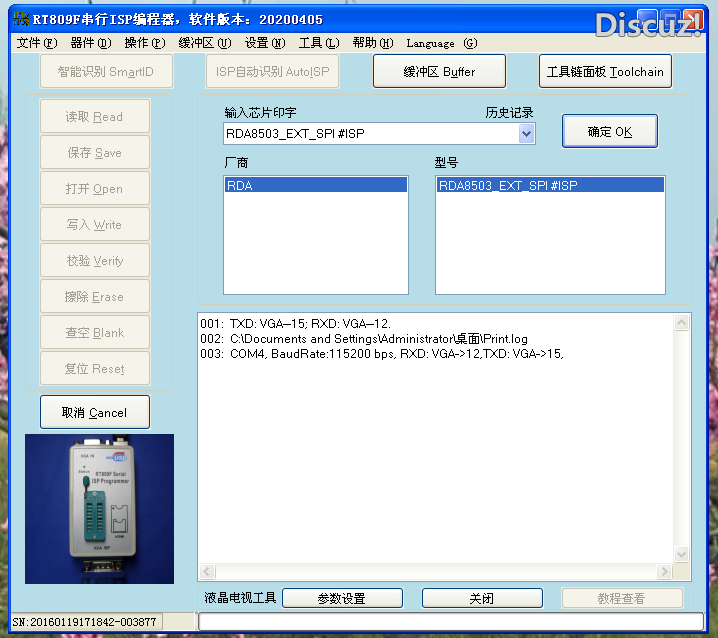Image resolution: width=718 pixels, height=638 pixels.
Task: Click log line 002 Print.log path
Action: tap(364, 339)
